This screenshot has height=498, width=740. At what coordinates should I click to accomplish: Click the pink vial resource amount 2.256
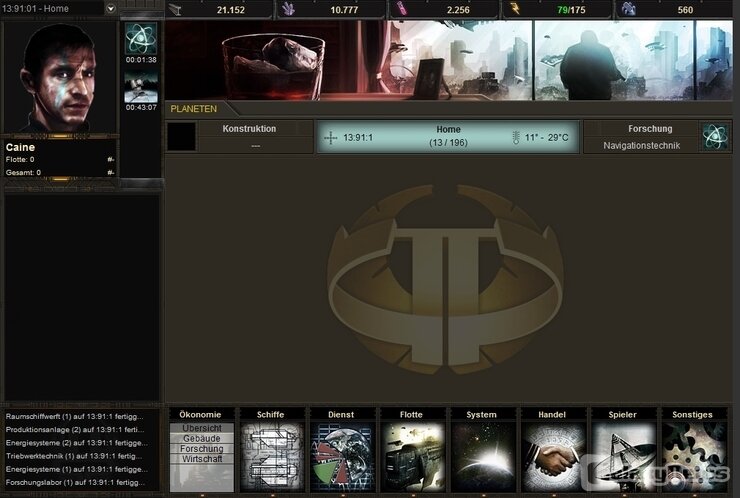click(458, 9)
